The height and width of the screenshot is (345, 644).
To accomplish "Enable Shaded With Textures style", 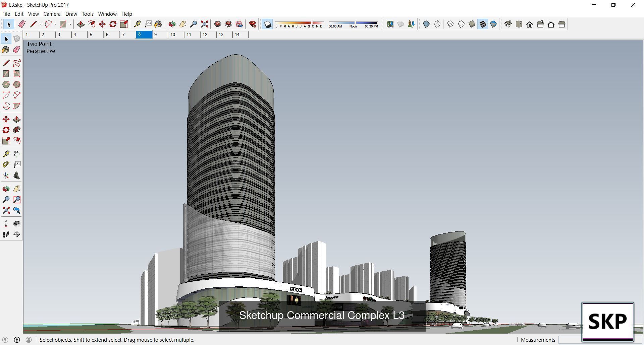I will click(x=483, y=24).
